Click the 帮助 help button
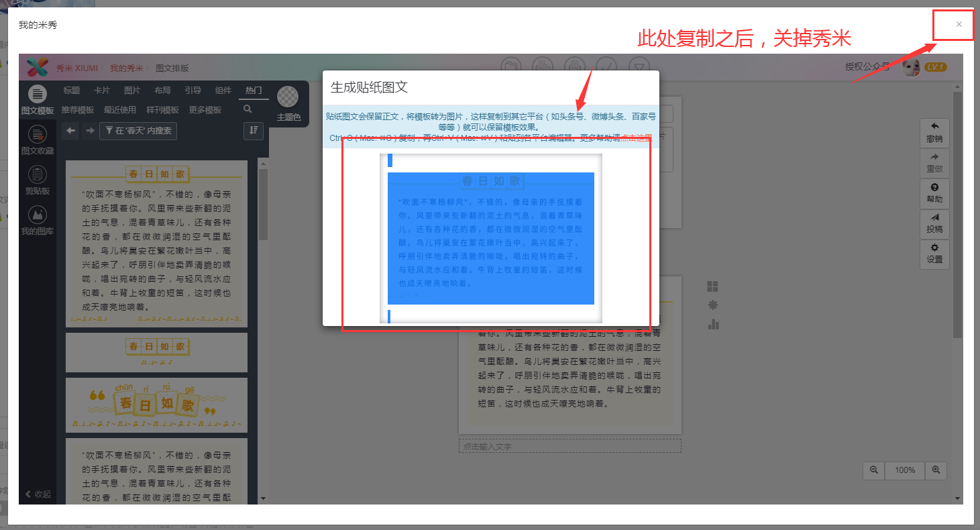 [934, 193]
